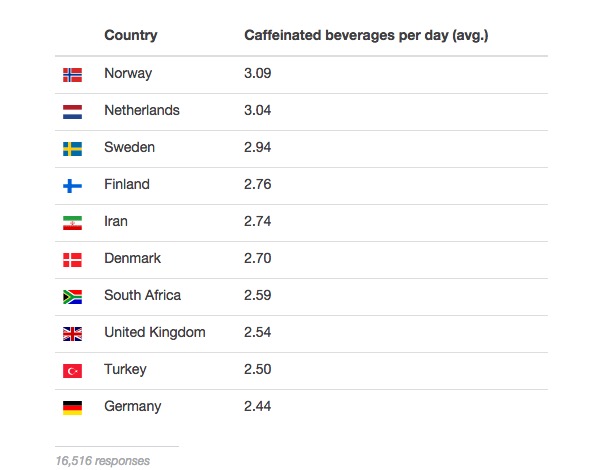This screenshot has width=607, height=470.
Task: Select the United Kingdom country name
Action: [154, 332]
